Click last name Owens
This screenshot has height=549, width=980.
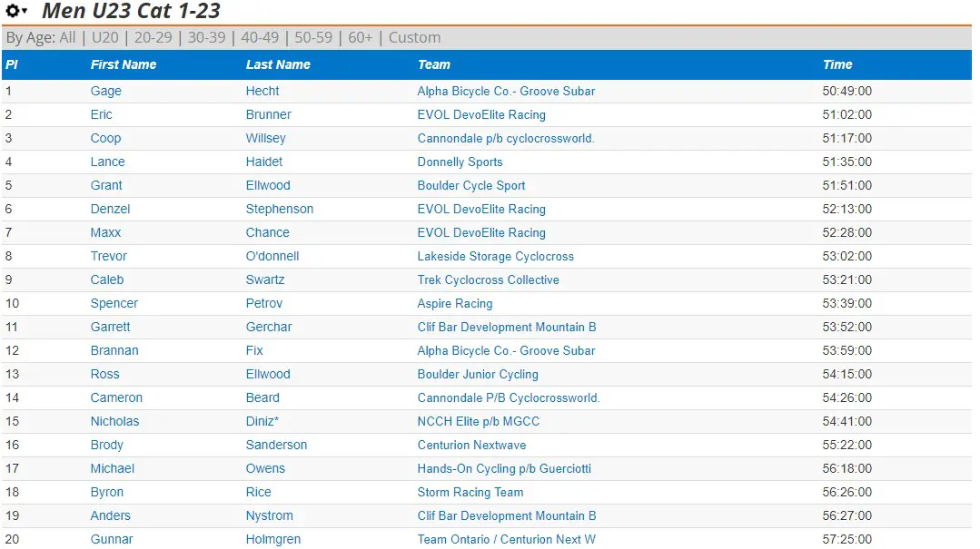coord(265,469)
